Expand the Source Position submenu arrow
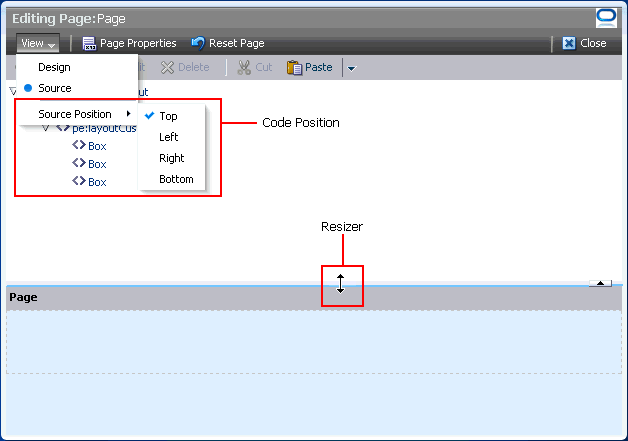 pyautogui.click(x=129, y=114)
